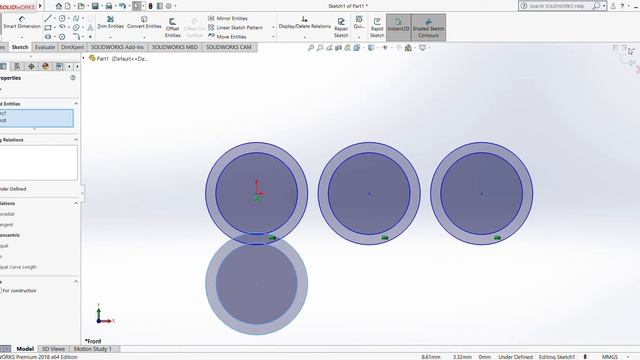Screen dimensions: 640x360
Task: Switch to the Model bottom tab
Action: click(x=25, y=349)
